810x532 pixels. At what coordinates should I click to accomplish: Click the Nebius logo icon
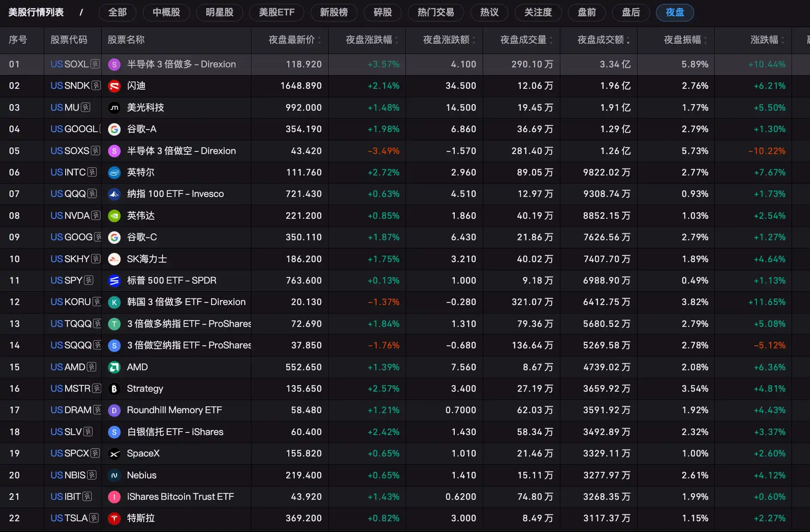114,475
